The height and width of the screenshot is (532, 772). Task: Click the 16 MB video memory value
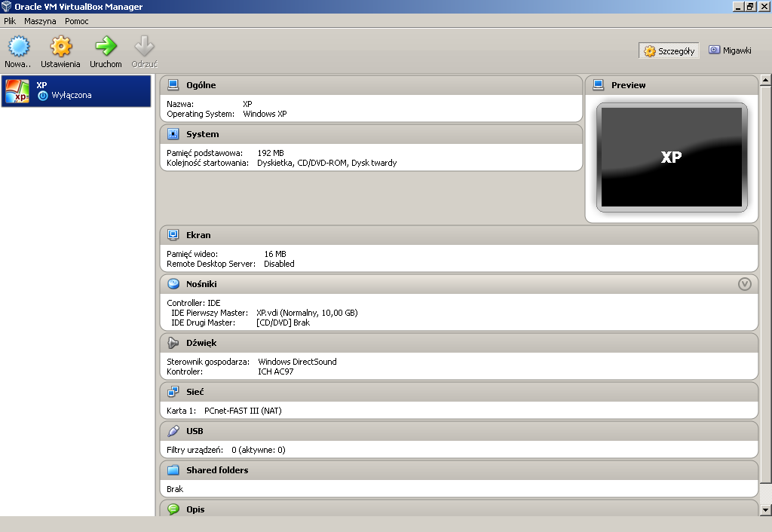tap(275, 254)
